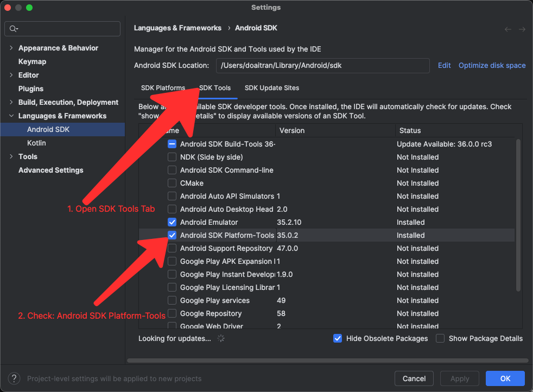
Task: Click the Android SDK Location path field
Action: (322, 66)
